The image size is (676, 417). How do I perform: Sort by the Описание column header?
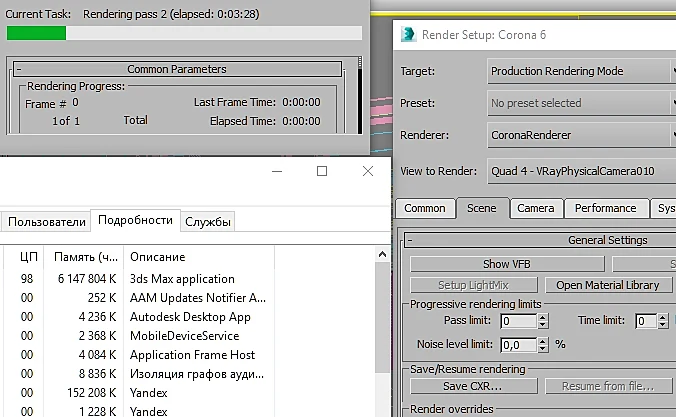[199, 257]
